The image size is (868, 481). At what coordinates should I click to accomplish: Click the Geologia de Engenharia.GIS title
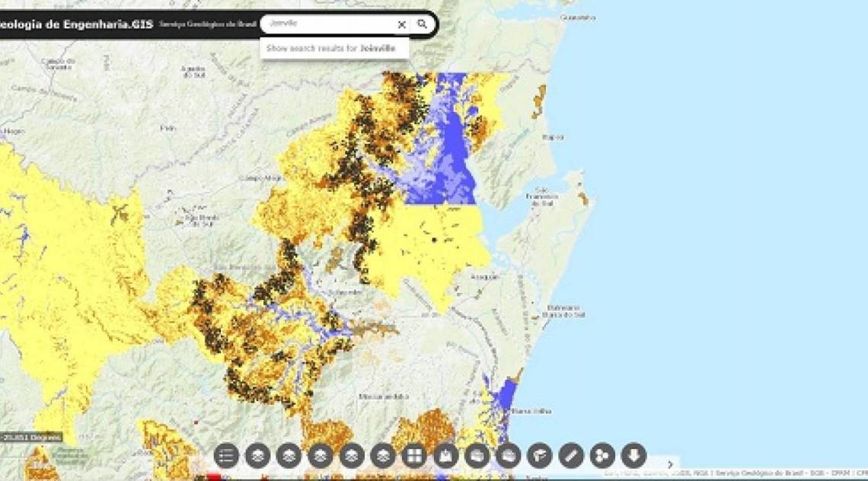[76, 24]
